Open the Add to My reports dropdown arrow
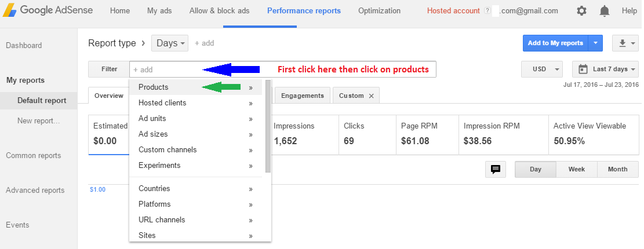The width and height of the screenshot is (644, 249). 595,43
